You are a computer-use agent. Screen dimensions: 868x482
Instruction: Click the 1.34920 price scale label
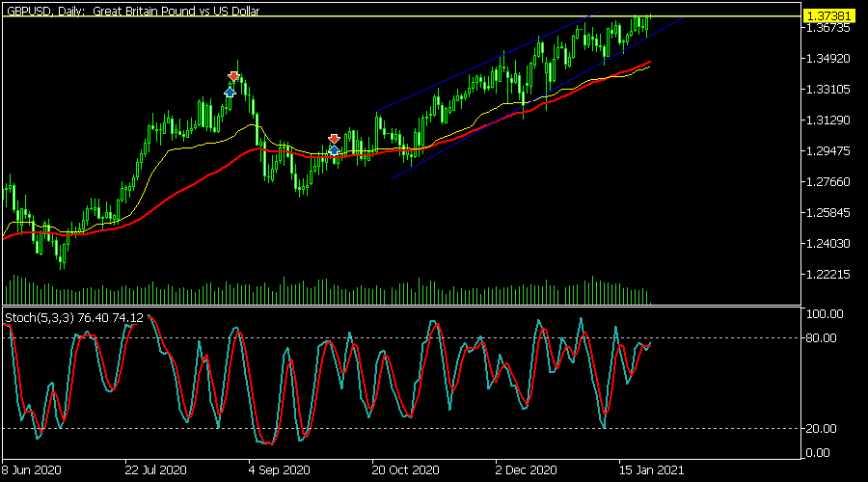829,59
